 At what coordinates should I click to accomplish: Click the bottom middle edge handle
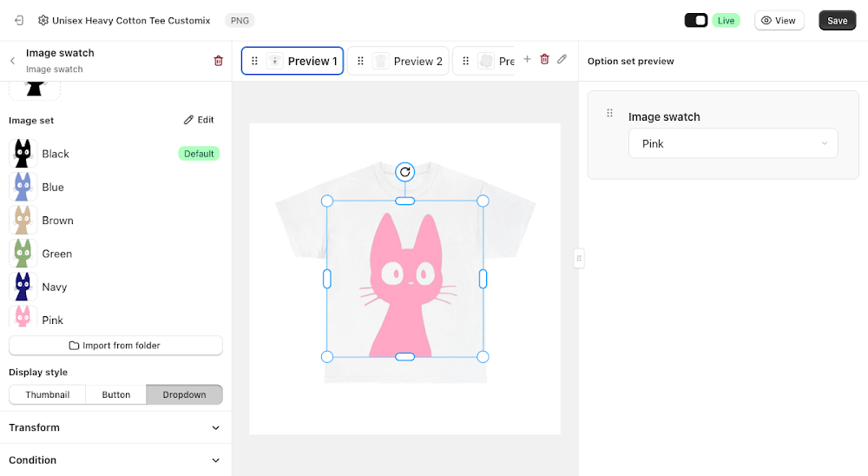point(405,357)
